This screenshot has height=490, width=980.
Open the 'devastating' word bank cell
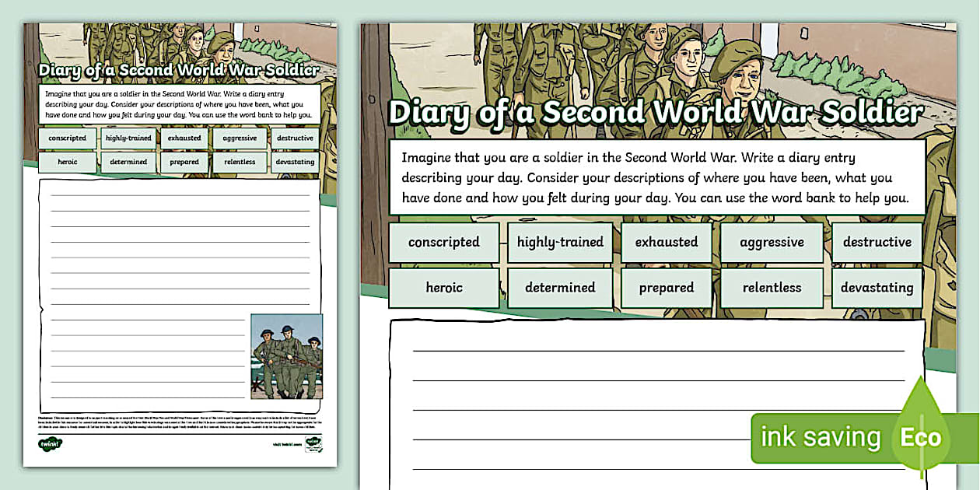[877, 287]
